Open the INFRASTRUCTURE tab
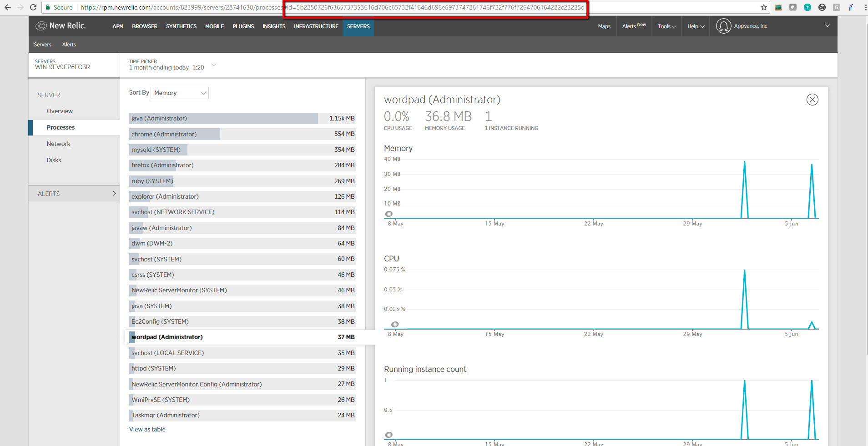This screenshot has height=446, width=868. coord(316,26)
